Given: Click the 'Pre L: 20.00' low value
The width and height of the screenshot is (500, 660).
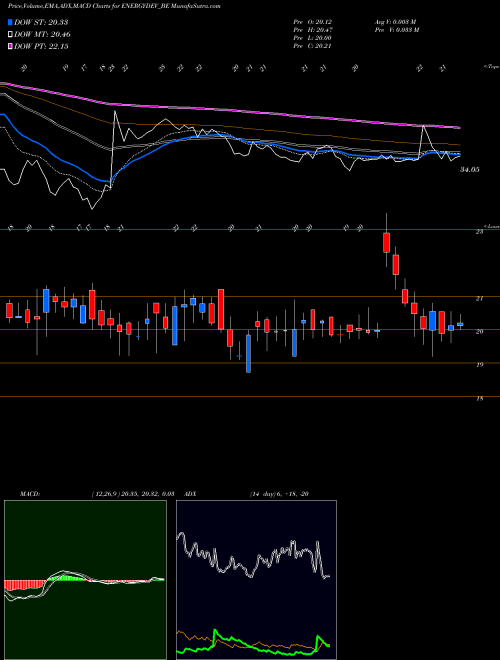Looking at the screenshot, I should coord(314,38).
